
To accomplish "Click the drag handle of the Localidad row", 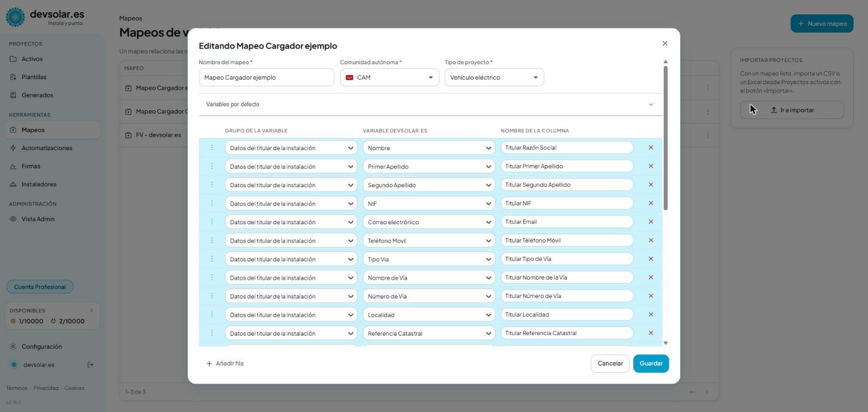I will [x=212, y=315].
